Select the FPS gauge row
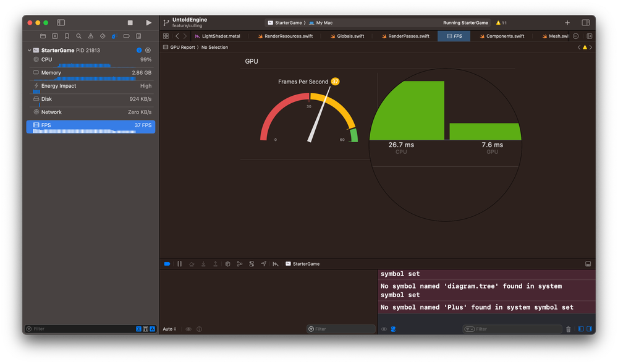The height and width of the screenshot is (364, 618). click(x=91, y=127)
